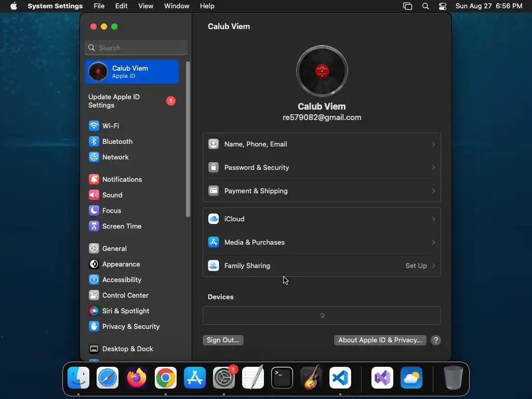Open the Help menu
This screenshot has height=399, width=532.
(207, 6)
